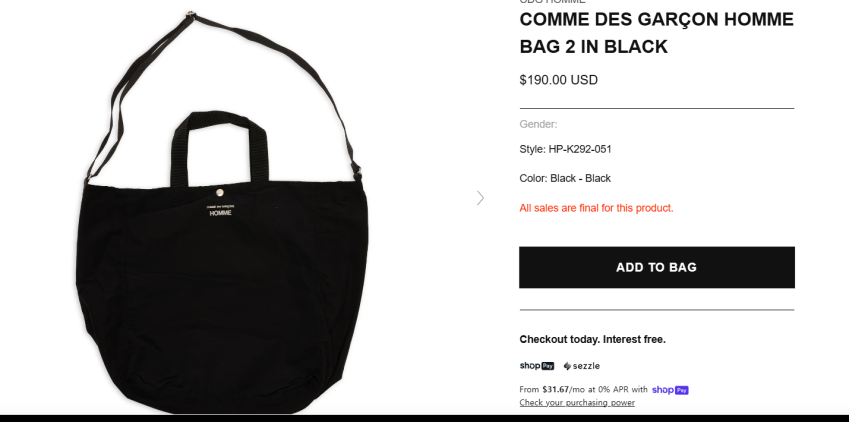Click the bag's short top handles
849x422 pixels.
pyautogui.click(x=220, y=148)
